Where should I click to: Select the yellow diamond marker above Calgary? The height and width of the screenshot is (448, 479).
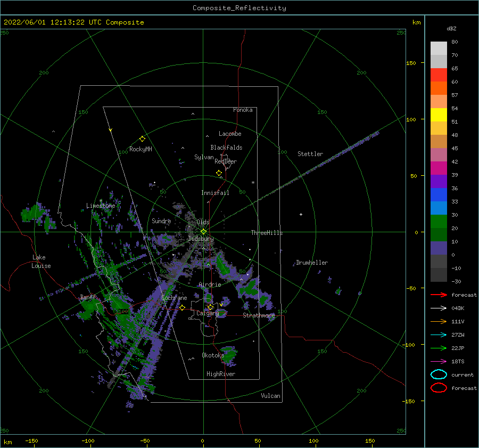210,307
